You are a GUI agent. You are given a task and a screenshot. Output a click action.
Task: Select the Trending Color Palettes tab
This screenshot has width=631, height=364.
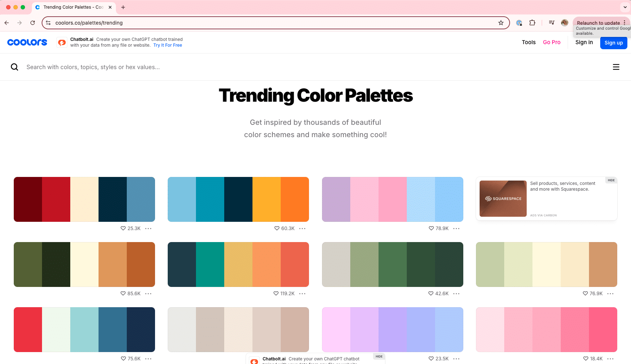click(74, 7)
